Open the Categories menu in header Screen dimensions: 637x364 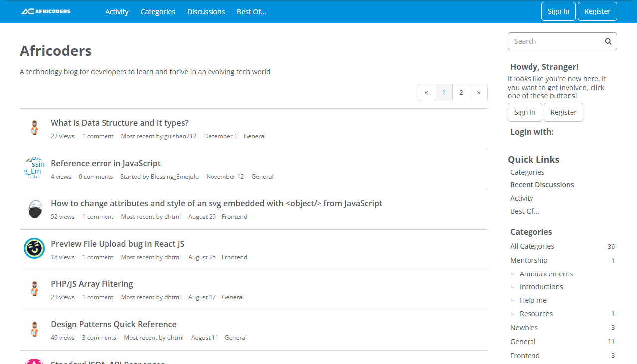click(x=158, y=11)
